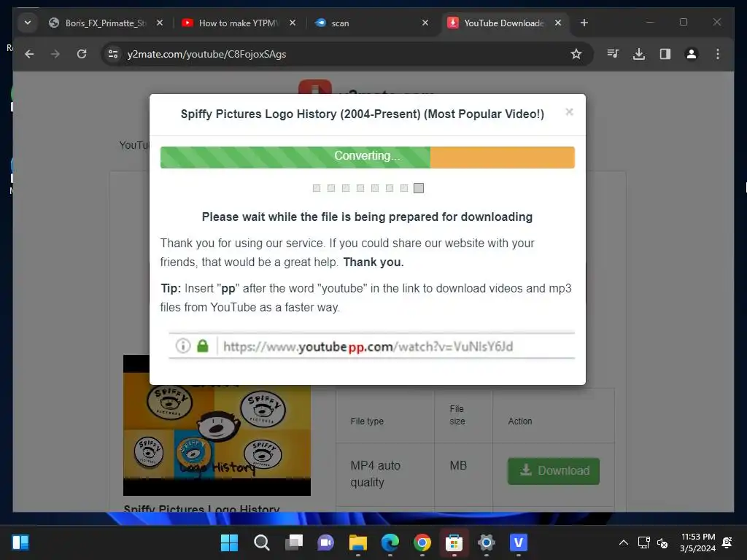Open the Chrome three-dot menu
This screenshot has width=747, height=560.
tap(718, 54)
